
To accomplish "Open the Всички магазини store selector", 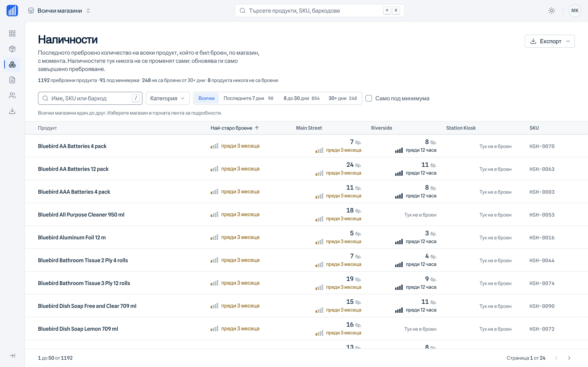I will [59, 11].
